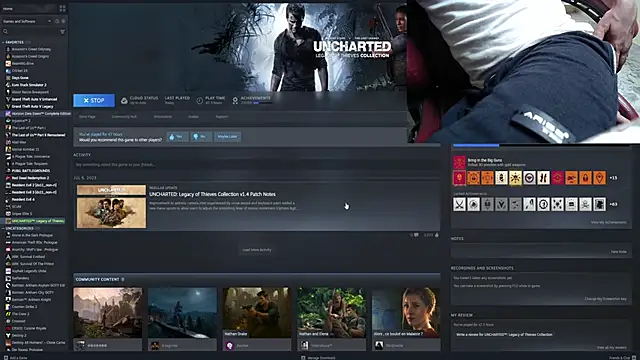Click the thumbs-up Yes recommendation button

(178, 136)
